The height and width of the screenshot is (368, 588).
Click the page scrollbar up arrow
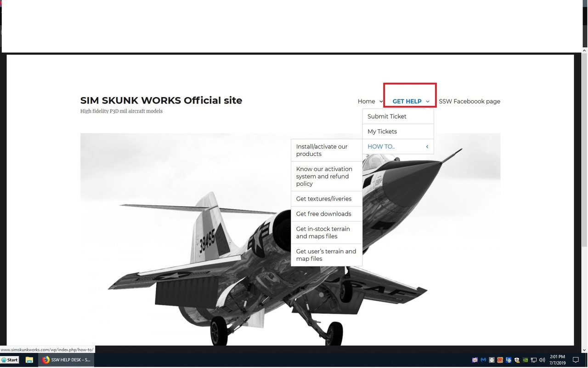coord(584,50)
